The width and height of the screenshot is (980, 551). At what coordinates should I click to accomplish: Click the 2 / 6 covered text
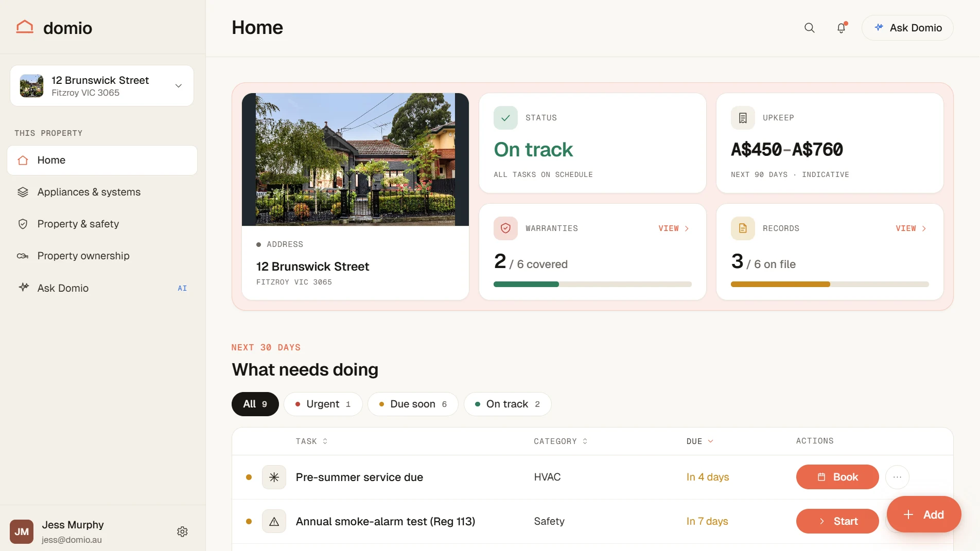[531, 262]
